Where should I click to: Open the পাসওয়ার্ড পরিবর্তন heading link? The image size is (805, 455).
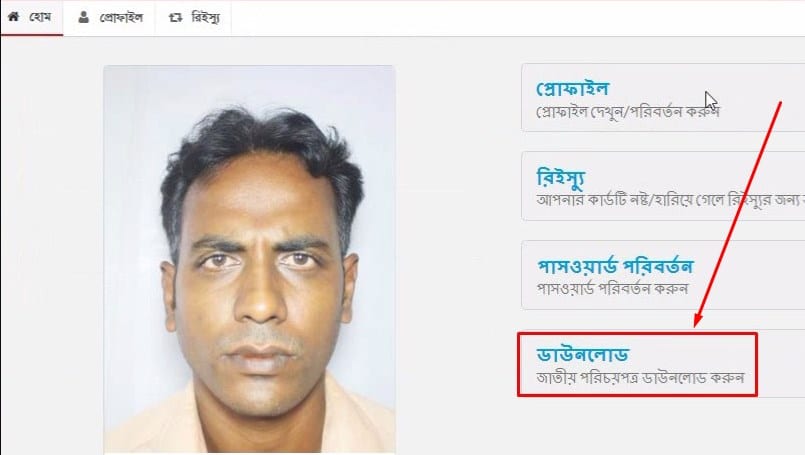(615, 266)
